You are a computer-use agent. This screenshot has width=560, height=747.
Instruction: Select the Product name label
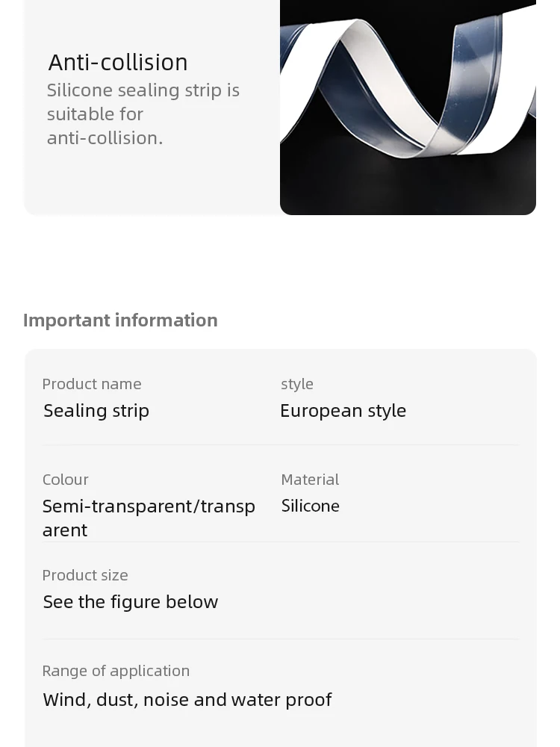(x=92, y=384)
